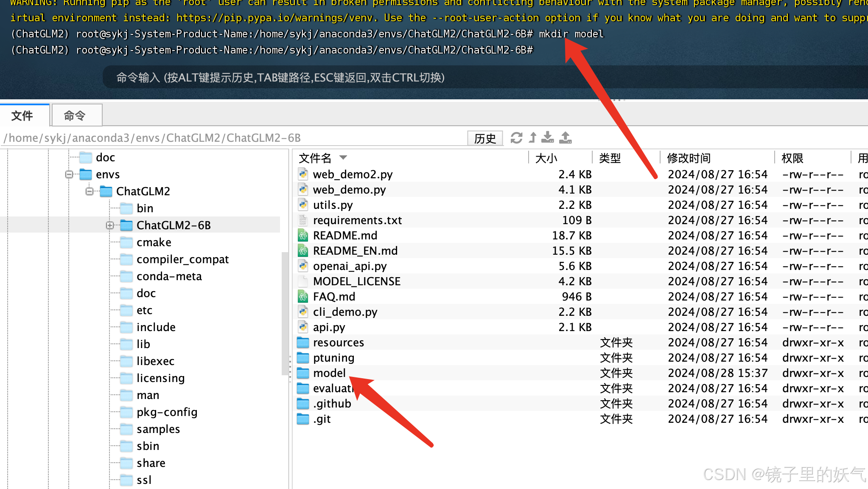Select conda-meta folder in tree

(x=169, y=276)
